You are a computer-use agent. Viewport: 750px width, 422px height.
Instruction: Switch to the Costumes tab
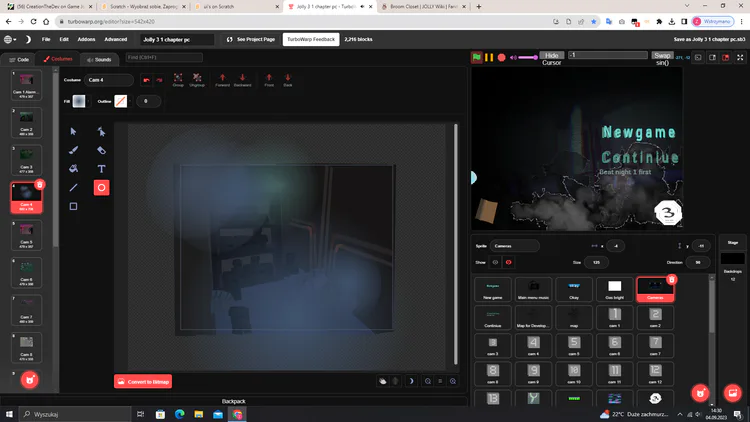point(58,59)
